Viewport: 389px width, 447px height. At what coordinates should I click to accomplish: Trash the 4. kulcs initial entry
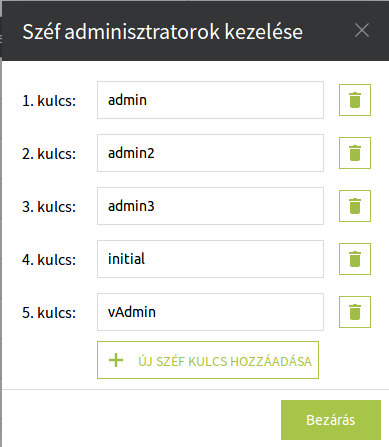point(355,259)
